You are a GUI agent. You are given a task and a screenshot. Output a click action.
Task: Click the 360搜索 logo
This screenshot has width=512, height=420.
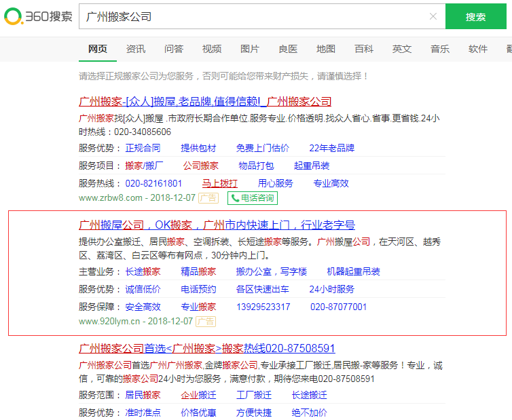[38, 16]
